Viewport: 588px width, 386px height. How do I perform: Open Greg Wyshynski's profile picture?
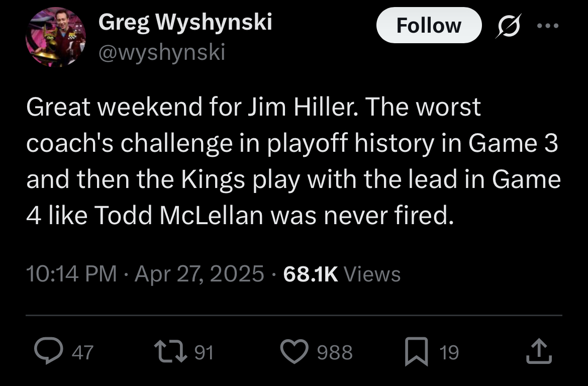[x=55, y=37]
